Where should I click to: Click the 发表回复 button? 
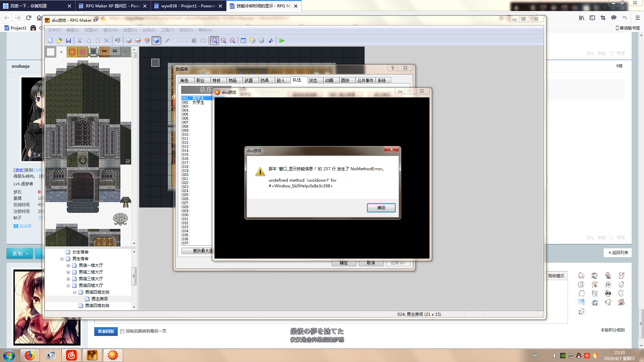tap(106, 331)
